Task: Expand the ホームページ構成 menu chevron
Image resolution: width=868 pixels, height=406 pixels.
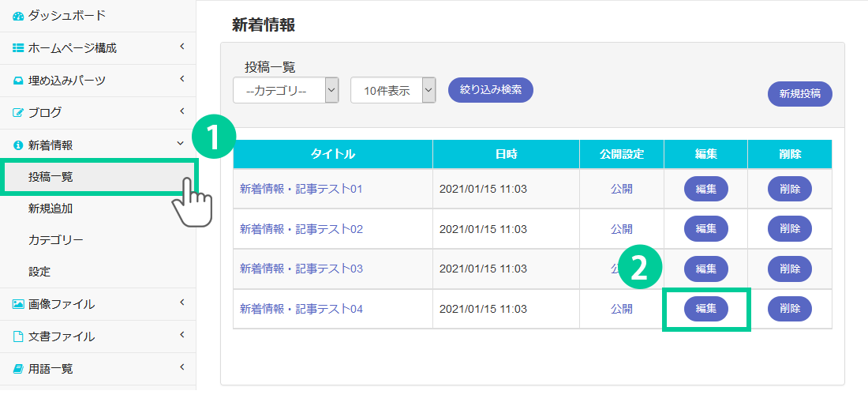Action: (181, 47)
